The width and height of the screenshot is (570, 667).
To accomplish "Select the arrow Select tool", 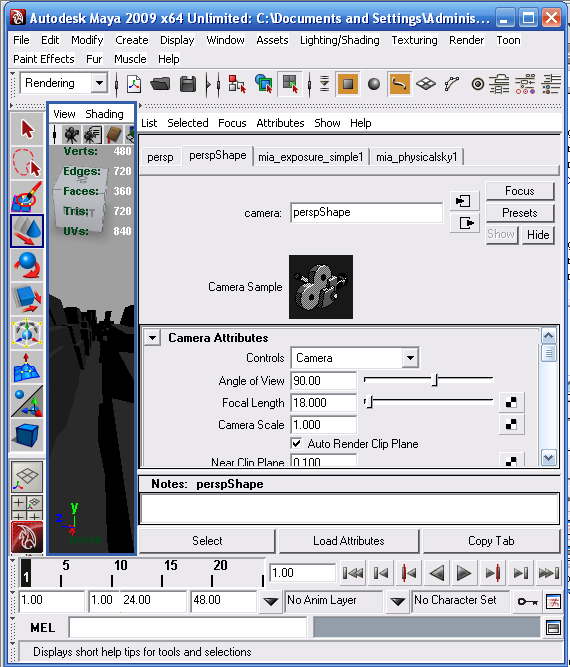I will coord(27,129).
